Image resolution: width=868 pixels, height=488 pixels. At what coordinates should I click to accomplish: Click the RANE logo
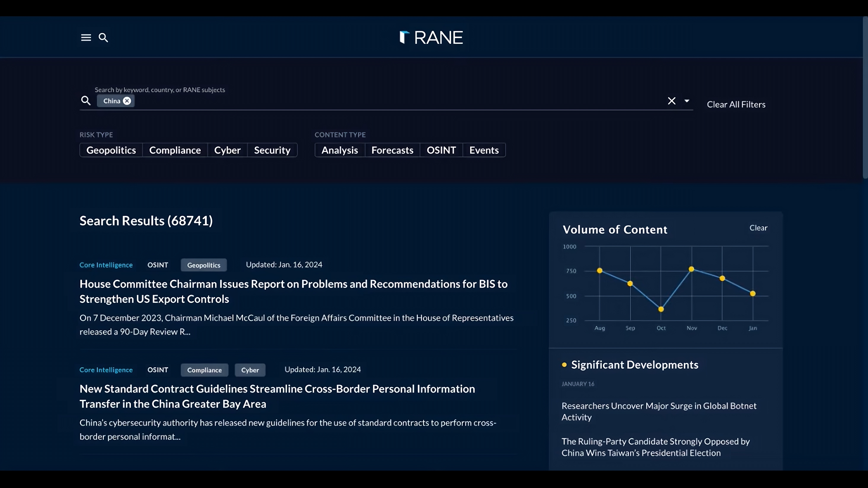point(431,37)
